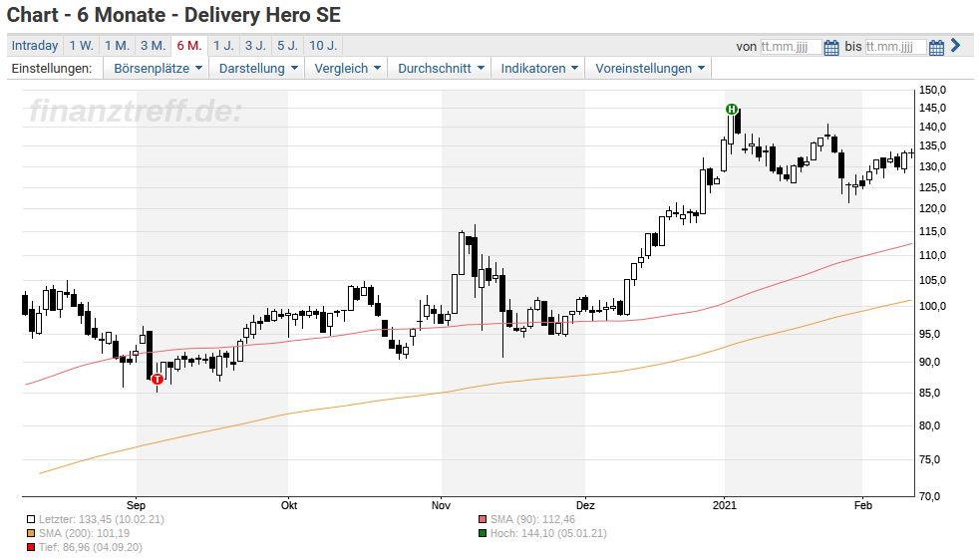Expand the Vergleich dropdown
979x560 pixels.
click(347, 68)
